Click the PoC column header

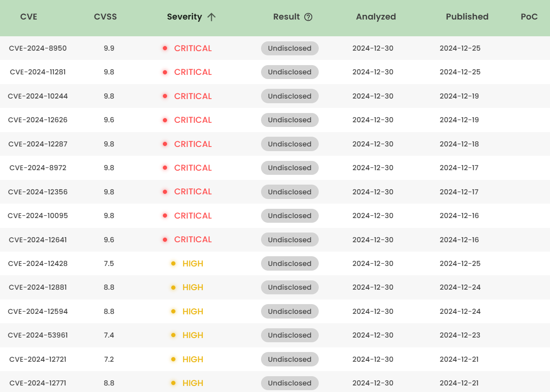click(x=530, y=17)
